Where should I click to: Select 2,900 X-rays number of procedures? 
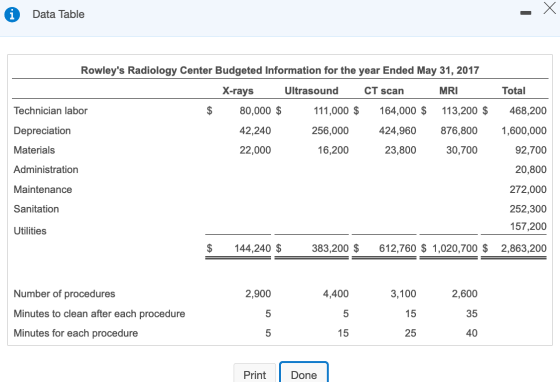[258, 294]
